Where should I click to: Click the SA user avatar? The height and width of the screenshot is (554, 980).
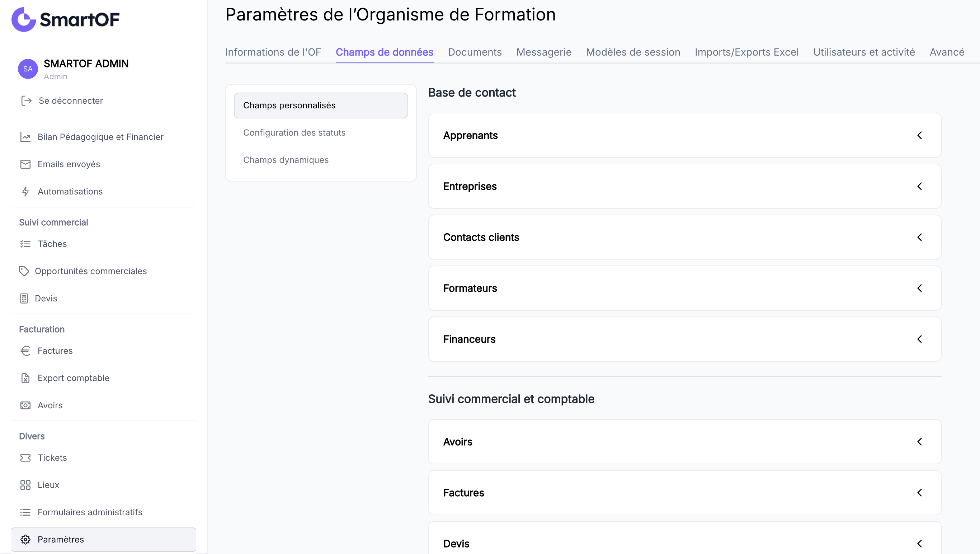pos(28,69)
